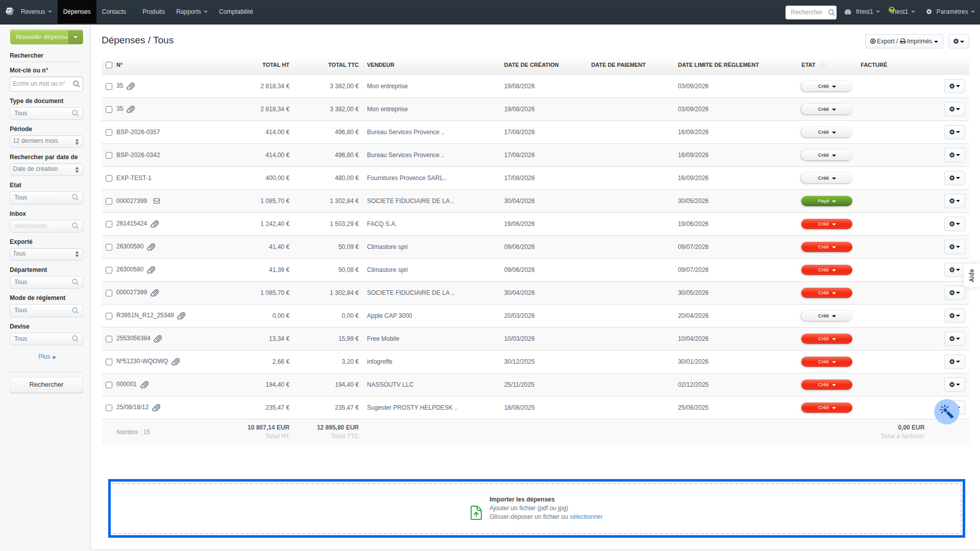Click the attachment paperclip on invoice 261415424

coord(155,224)
